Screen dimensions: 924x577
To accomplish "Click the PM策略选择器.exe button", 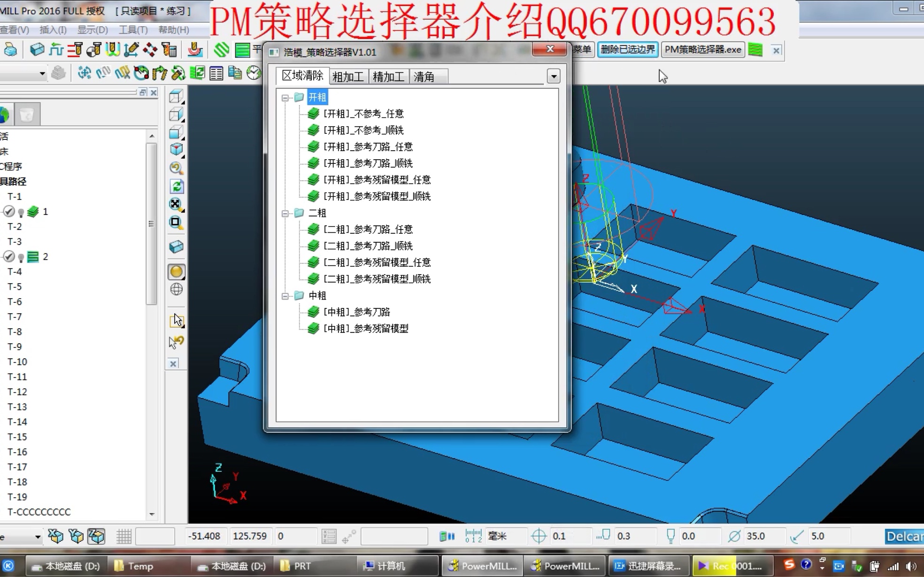I will pos(703,49).
